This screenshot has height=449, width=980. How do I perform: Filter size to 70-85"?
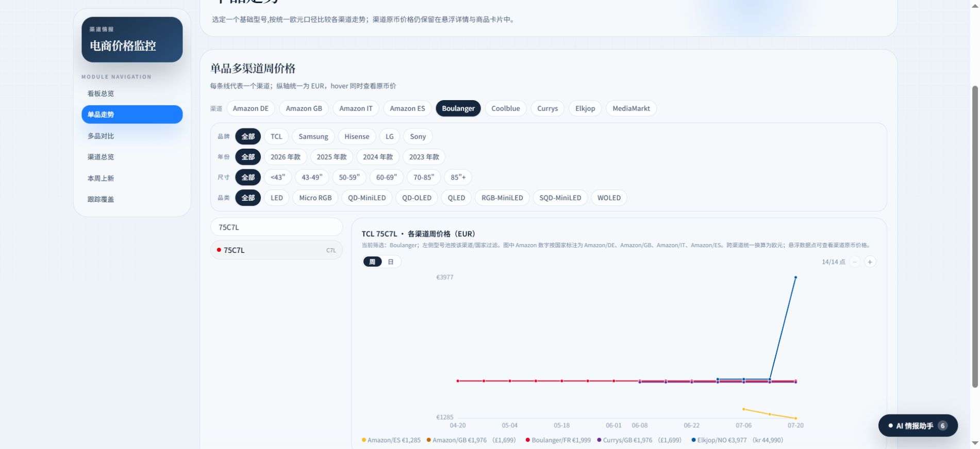click(424, 178)
